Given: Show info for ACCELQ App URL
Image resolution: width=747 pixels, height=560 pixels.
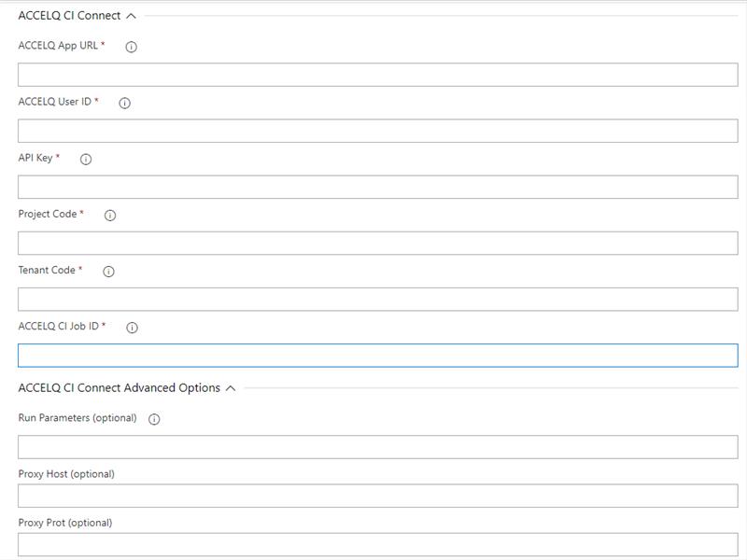Looking at the screenshot, I should click(x=131, y=47).
